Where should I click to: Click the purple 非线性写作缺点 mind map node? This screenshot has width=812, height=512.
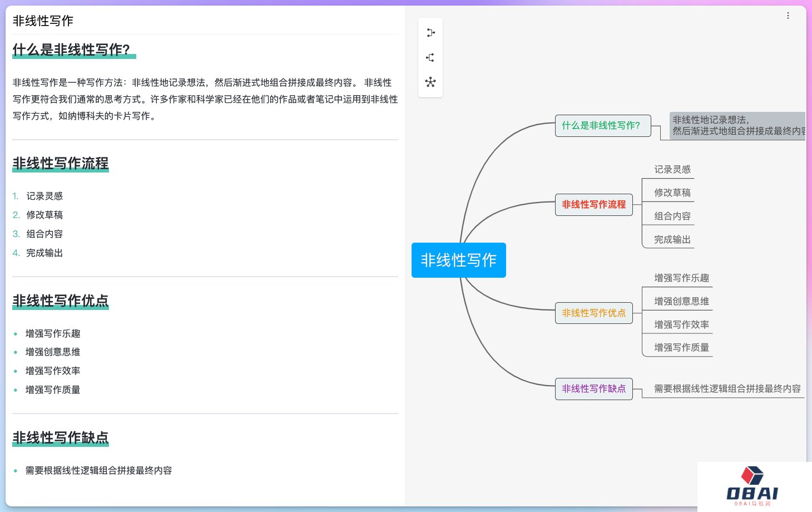pyautogui.click(x=593, y=389)
